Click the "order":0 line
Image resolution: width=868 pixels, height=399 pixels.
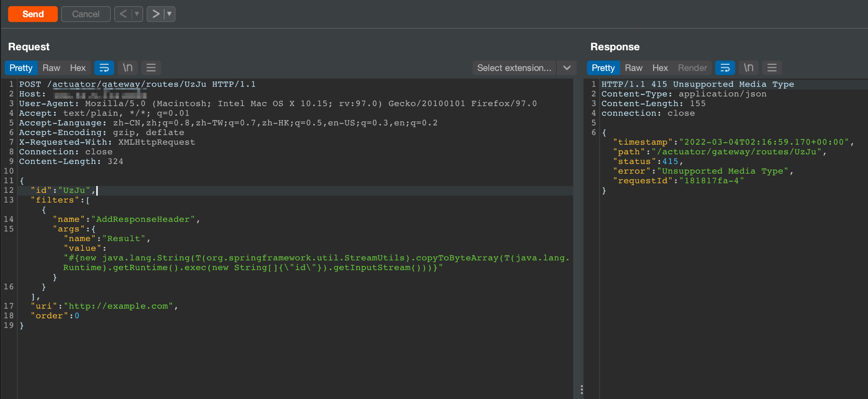55,316
